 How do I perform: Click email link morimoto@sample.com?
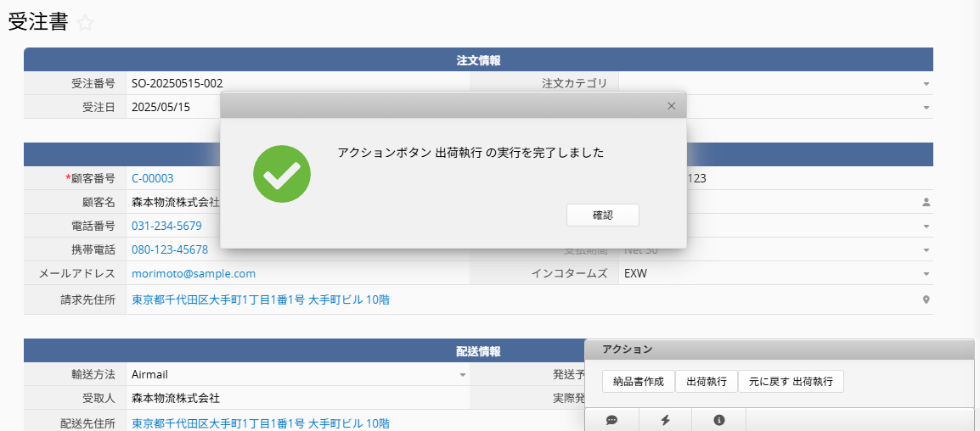coord(193,273)
